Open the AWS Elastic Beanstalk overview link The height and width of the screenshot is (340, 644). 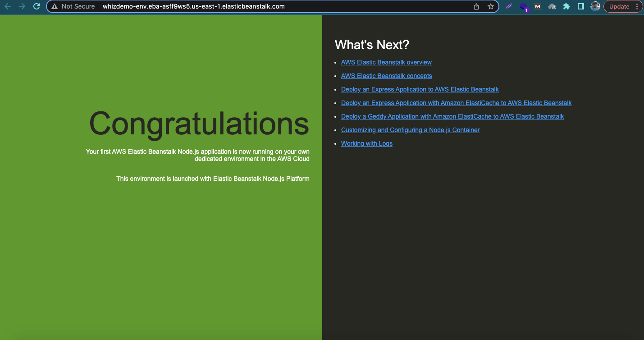pos(386,62)
